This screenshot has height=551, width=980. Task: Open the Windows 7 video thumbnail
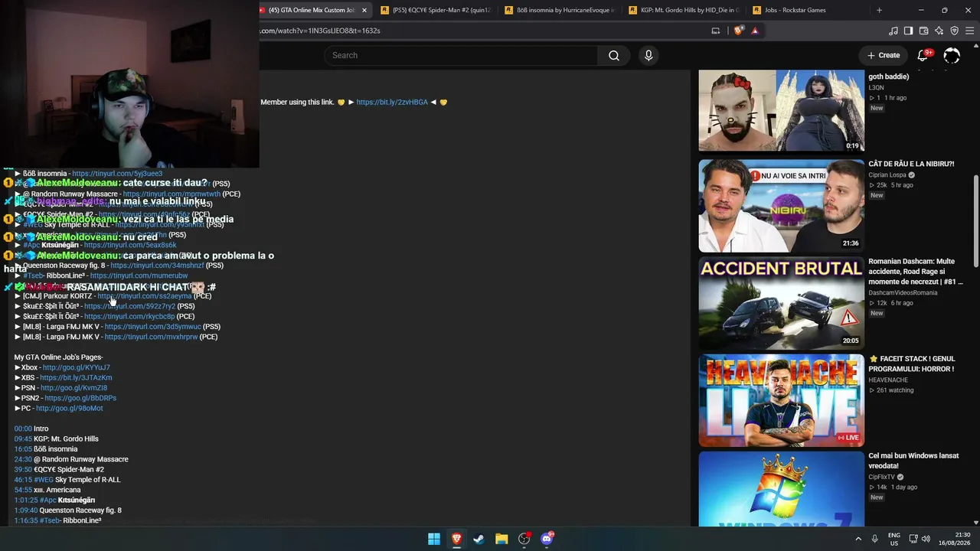click(x=781, y=488)
